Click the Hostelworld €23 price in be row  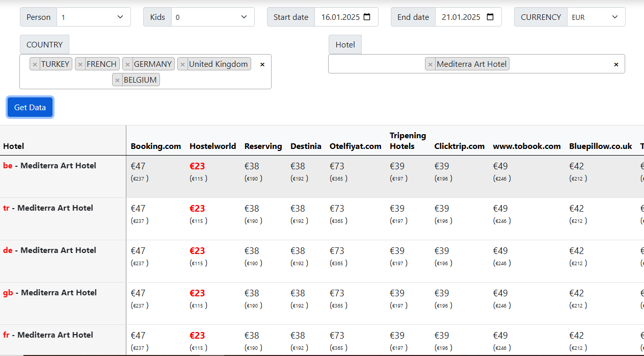[197, 166]
